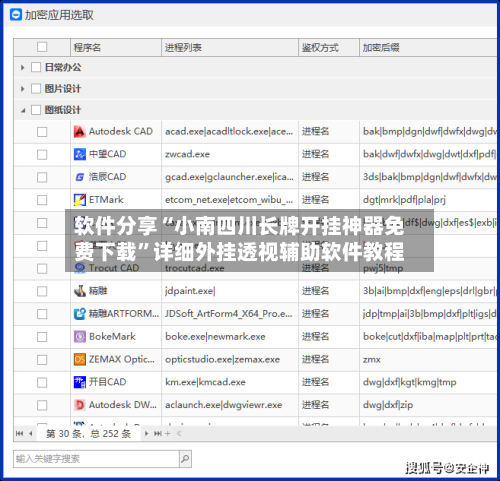Collapse the 图纸设计 group
The image size is (500, 481).
tap(23, 110)
